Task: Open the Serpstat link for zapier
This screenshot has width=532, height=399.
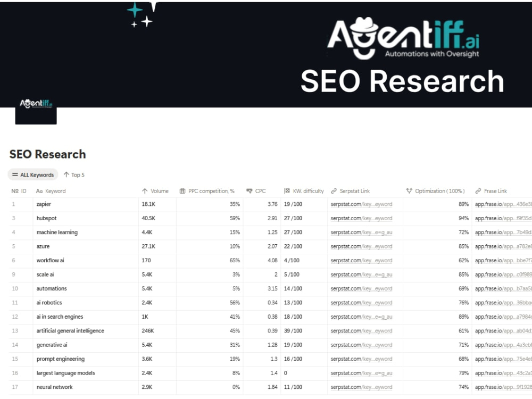Action: (361, 204)
